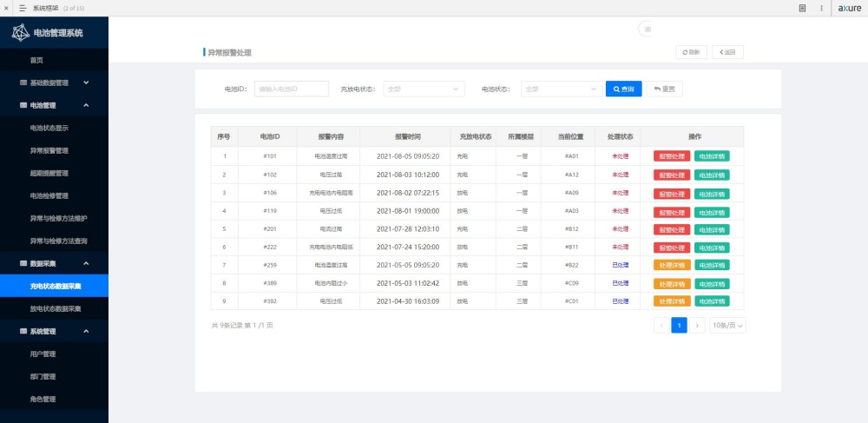Screen dimensions: 868x423
Task: Go to next page arrow
Action: (x=698, y=326)
